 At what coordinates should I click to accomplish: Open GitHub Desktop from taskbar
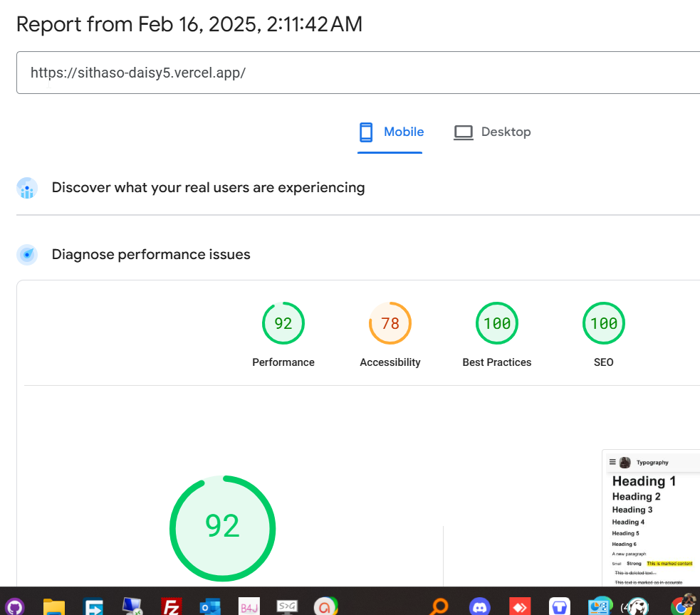tap(15, 606)
